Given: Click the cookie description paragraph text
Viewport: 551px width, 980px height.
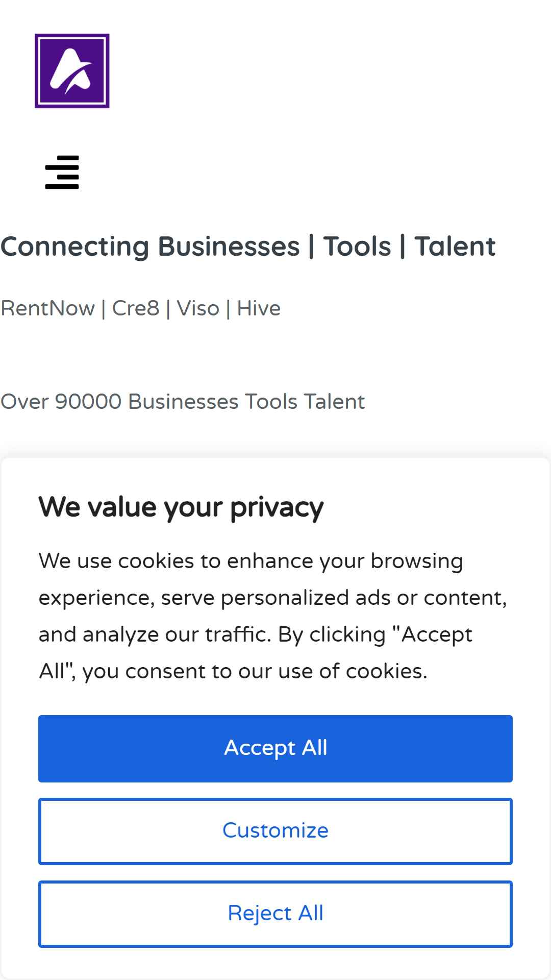Looking at the screenshot, I should click(273, 616).
